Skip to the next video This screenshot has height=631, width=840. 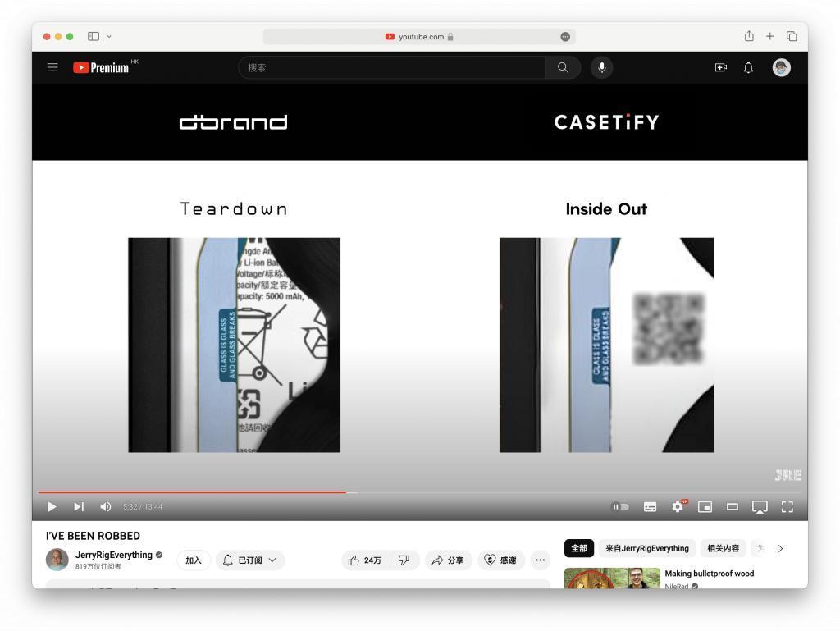point(79,507)
